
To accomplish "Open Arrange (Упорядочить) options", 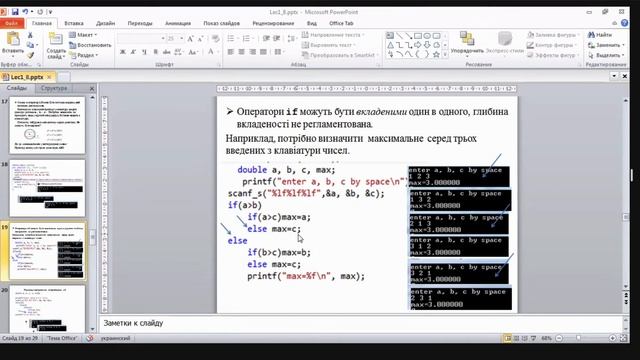I will click(x=467, y=44).
